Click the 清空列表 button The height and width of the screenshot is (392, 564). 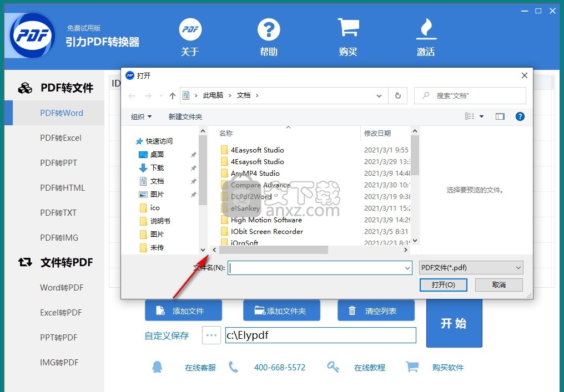coord(376,310)
